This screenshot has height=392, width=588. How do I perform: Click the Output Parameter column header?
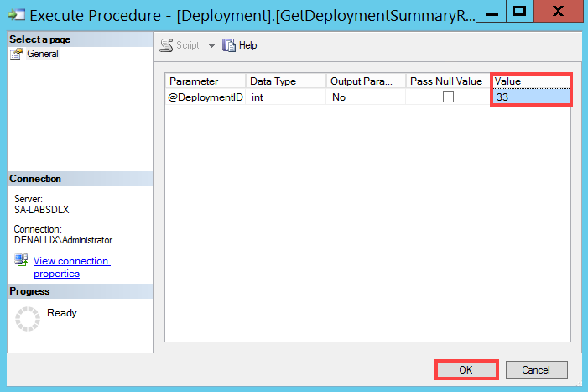tap(366, 81)
